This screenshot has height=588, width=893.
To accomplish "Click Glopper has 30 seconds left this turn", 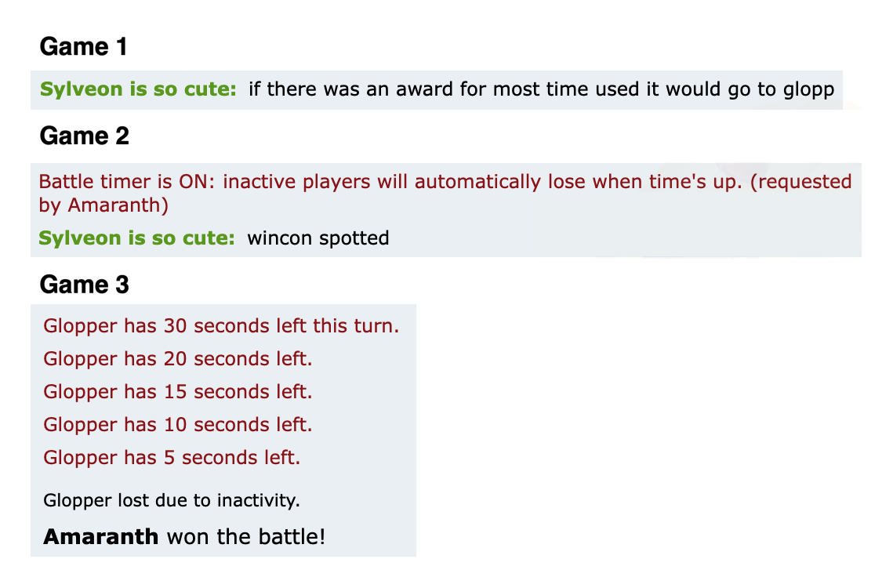I will [x=221, y=326].
